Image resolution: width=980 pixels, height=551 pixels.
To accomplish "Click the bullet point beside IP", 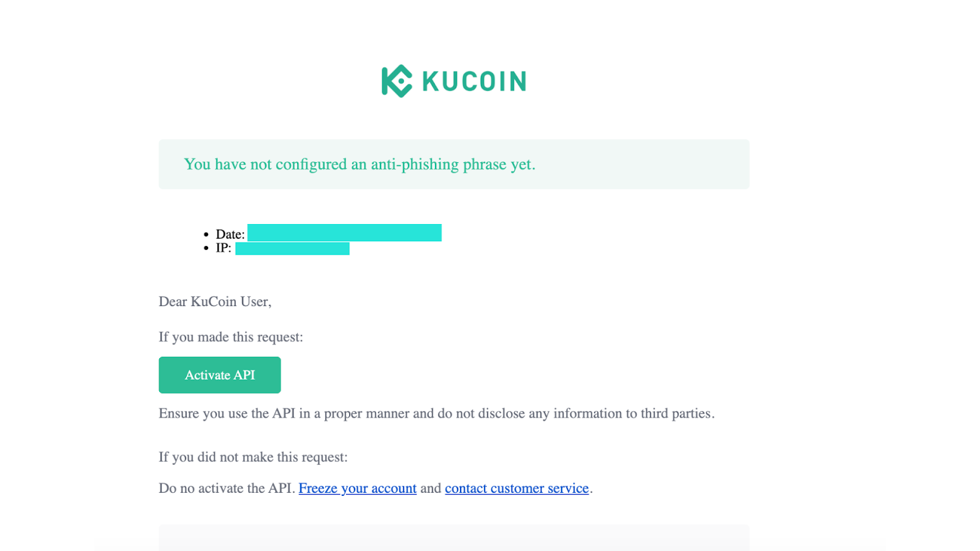I will (x=206, y=248).
